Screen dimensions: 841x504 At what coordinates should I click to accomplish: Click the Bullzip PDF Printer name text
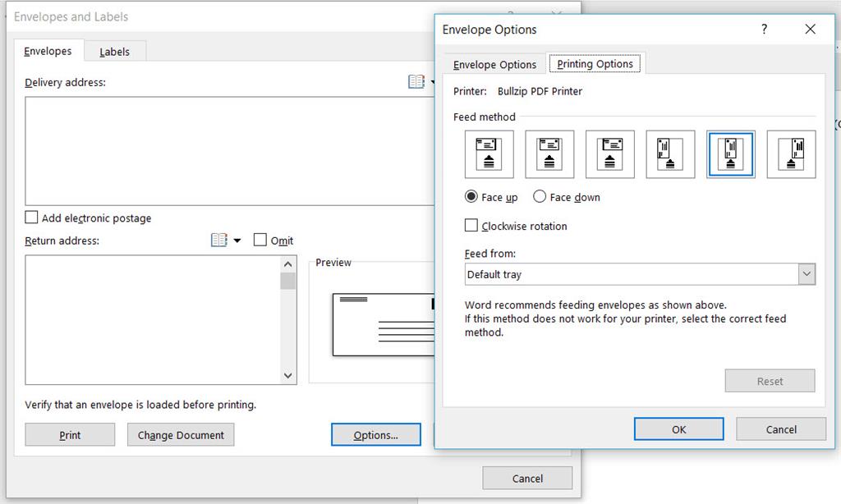coord(540,91)
